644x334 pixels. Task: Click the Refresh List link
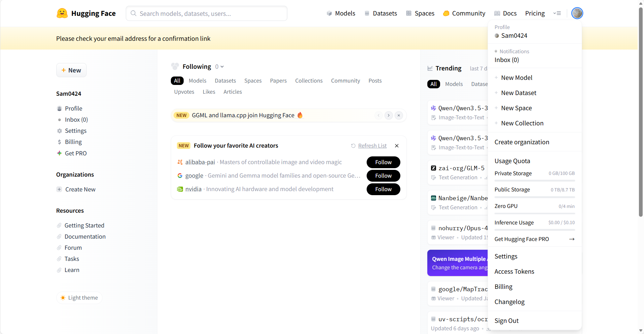point(372,146)
